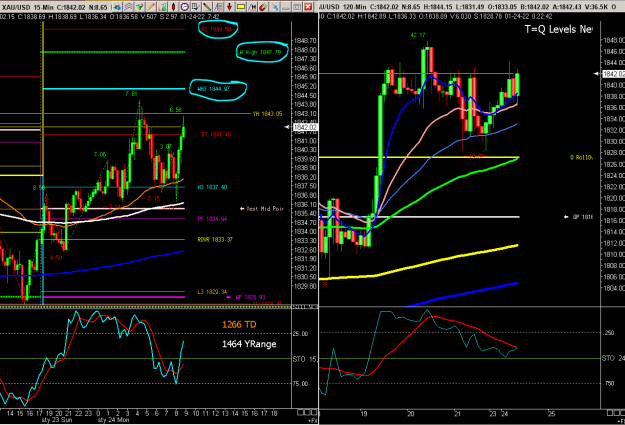This screenshot has width=625, height=425.
Task: Click the 20 date mark on 120-Min time axis
Action: pyautogui.click(x=411, y=414)
